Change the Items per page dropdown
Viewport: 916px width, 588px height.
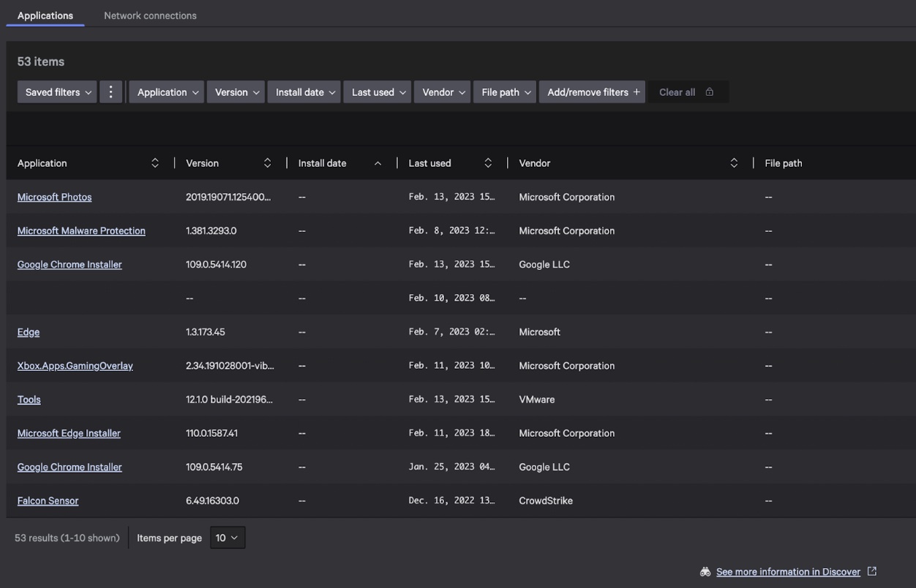point(228,538)
